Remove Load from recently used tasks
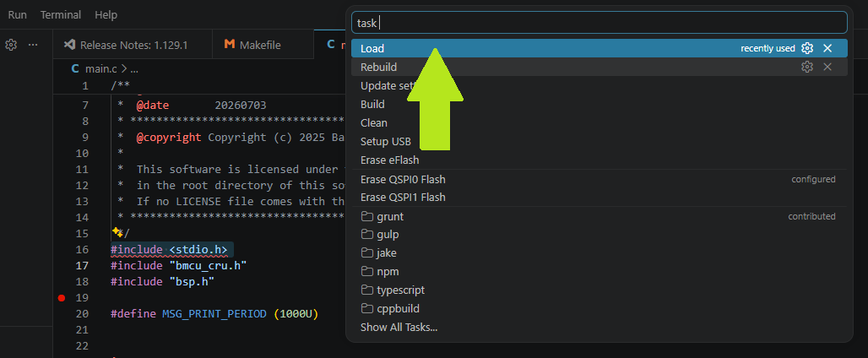The image size is (868, 358). pyautogui.click(x=827, y=48)
